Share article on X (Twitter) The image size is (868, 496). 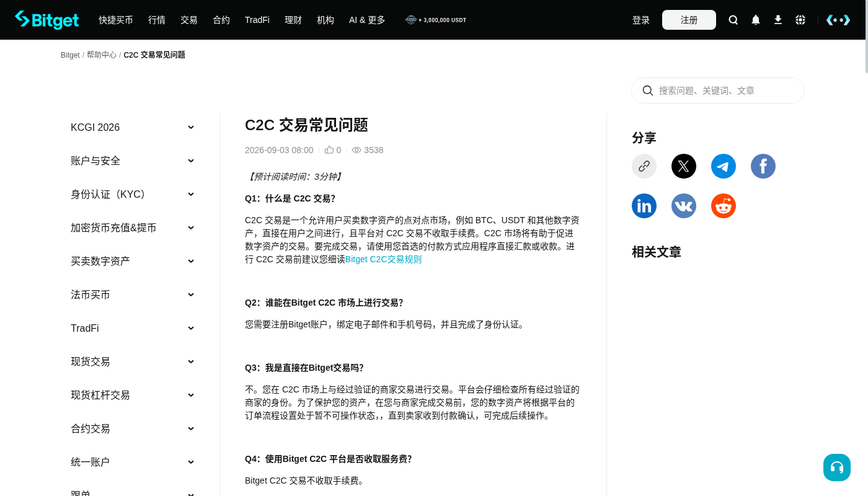click(684, 166)
